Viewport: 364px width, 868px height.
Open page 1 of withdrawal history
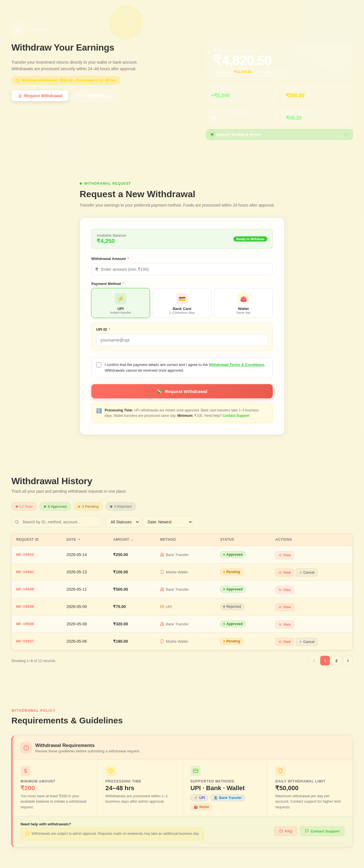[325, 660]
